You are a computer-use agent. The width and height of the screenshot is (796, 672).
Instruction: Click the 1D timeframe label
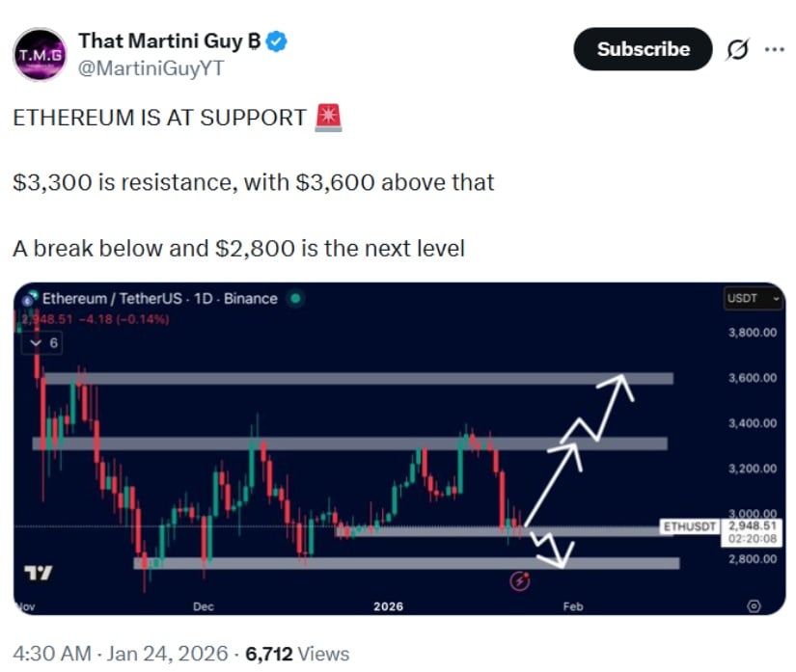point(204,299)
